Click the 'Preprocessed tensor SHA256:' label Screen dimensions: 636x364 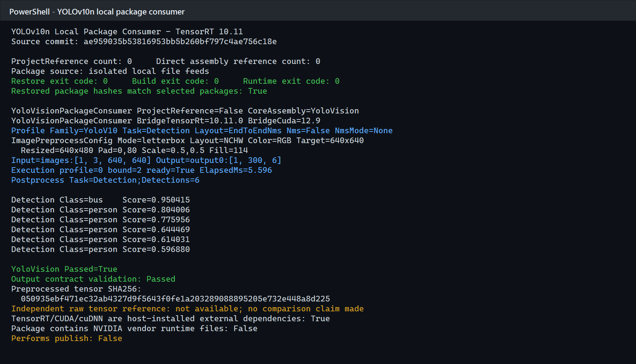pos(76,289)
